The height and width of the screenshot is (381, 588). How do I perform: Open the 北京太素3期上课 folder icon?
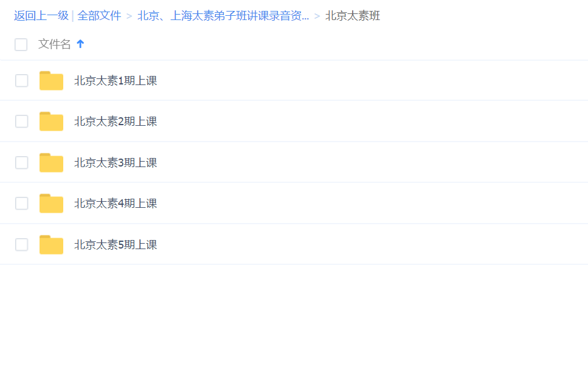point(51,163)
